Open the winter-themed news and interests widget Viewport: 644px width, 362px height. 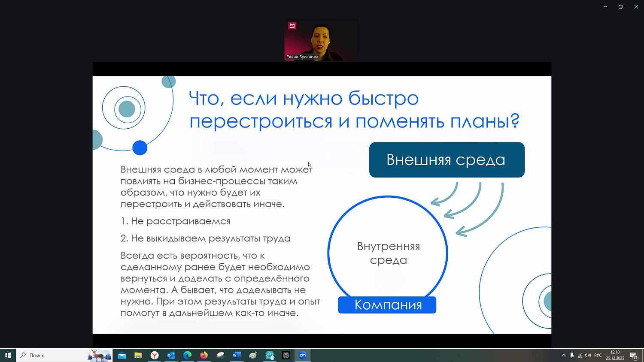tap(98, 355)
